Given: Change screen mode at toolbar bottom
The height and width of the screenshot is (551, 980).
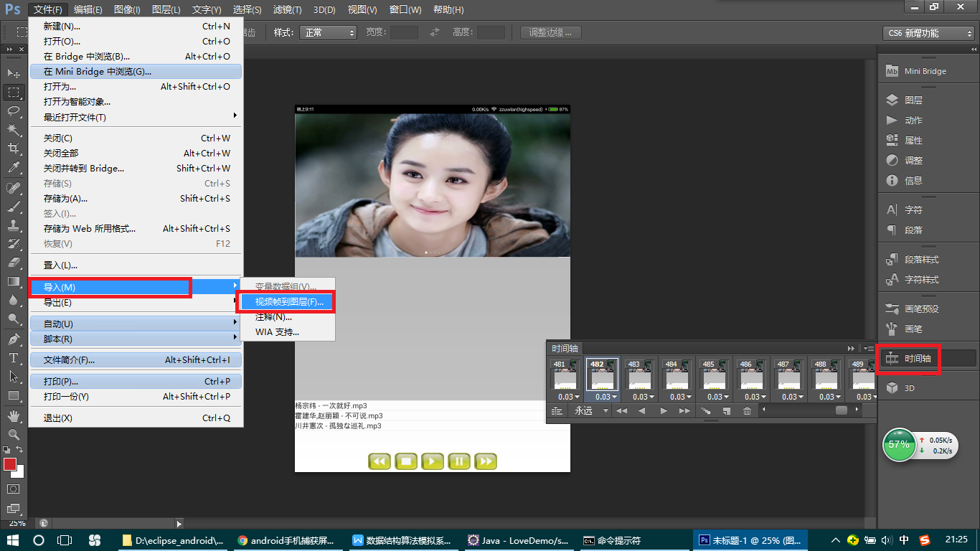Looking at the screenshot, I should click(x=14, y=508).
